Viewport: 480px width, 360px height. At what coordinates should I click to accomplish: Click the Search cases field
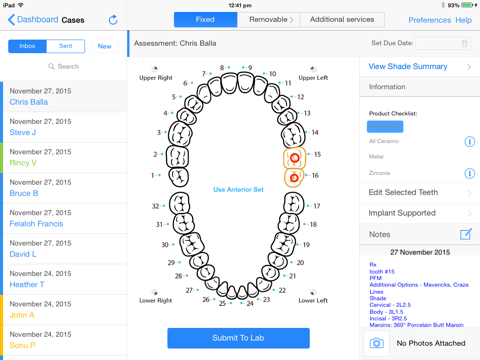tap(63, 66)
